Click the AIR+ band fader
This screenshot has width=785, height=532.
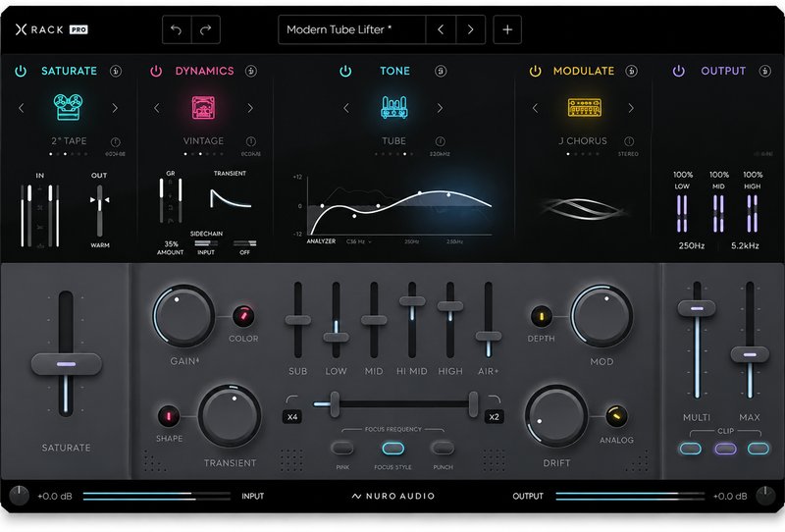[488, 337]
